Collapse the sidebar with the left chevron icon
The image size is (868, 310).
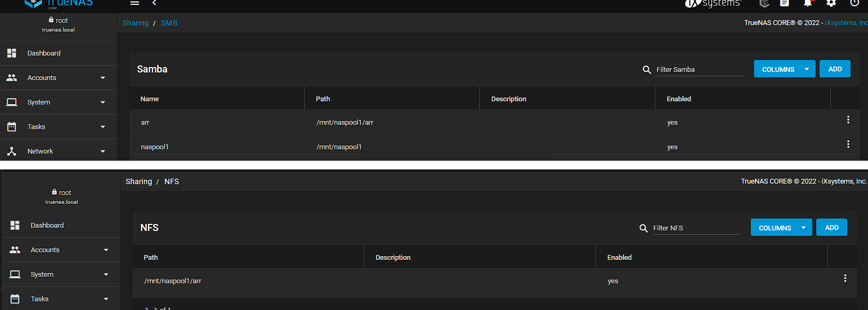[x=154, y=3]
